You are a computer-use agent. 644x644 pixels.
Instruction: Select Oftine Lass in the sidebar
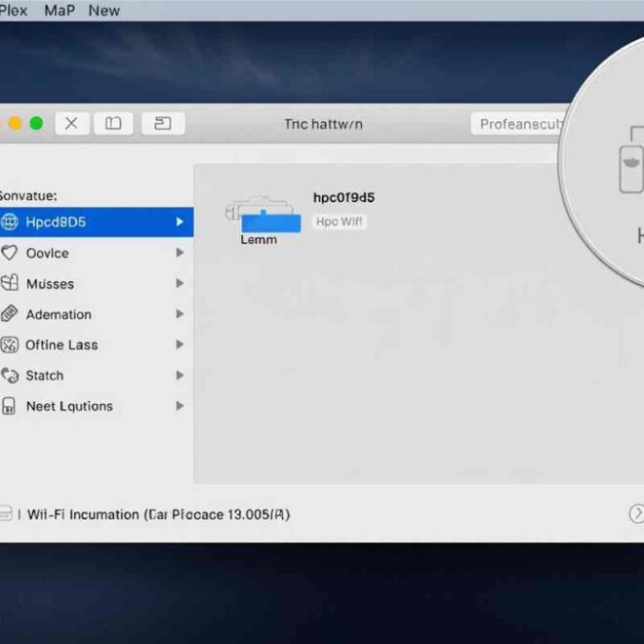click(x=97, y=344)
